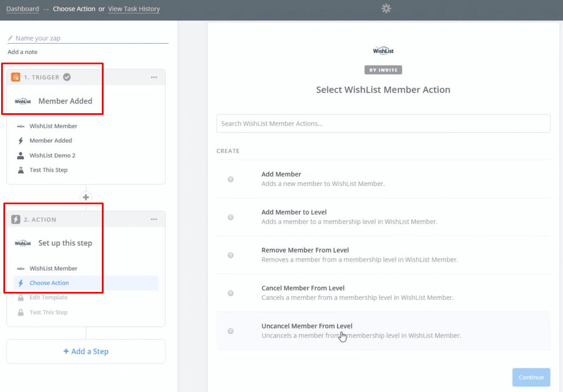Click the 1. TRIGGER header label

pyautogui.click(x=42, y=77)
